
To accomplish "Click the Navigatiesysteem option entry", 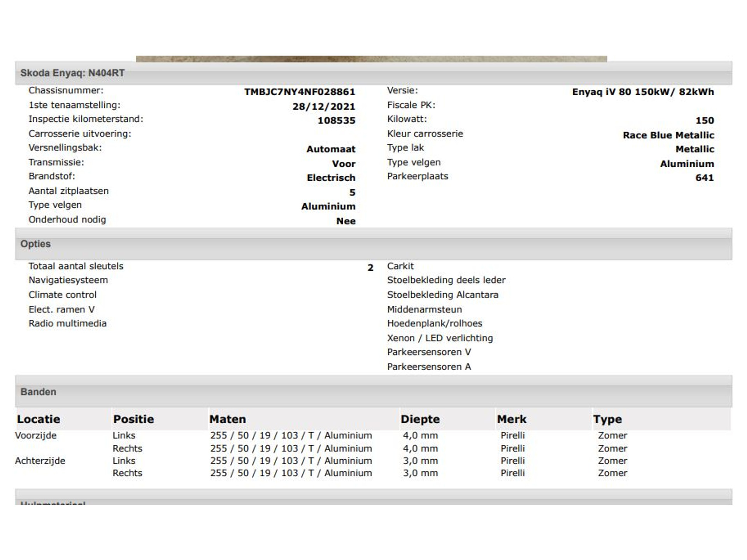I will coord(68,280).
